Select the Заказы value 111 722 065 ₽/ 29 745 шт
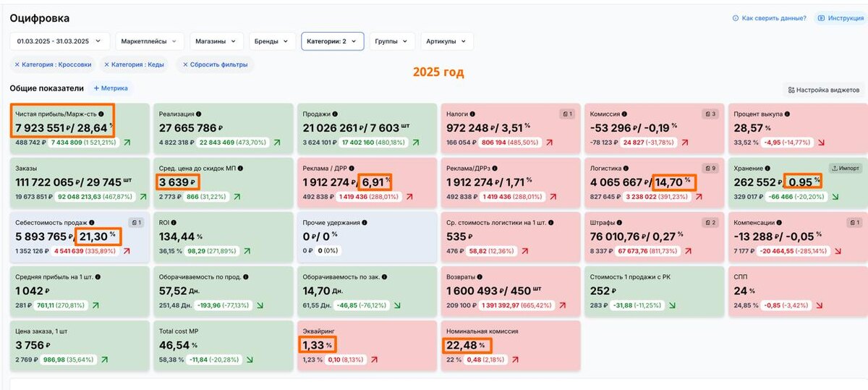The width and height of the screenshot is (868, 390). coord(75,182)
